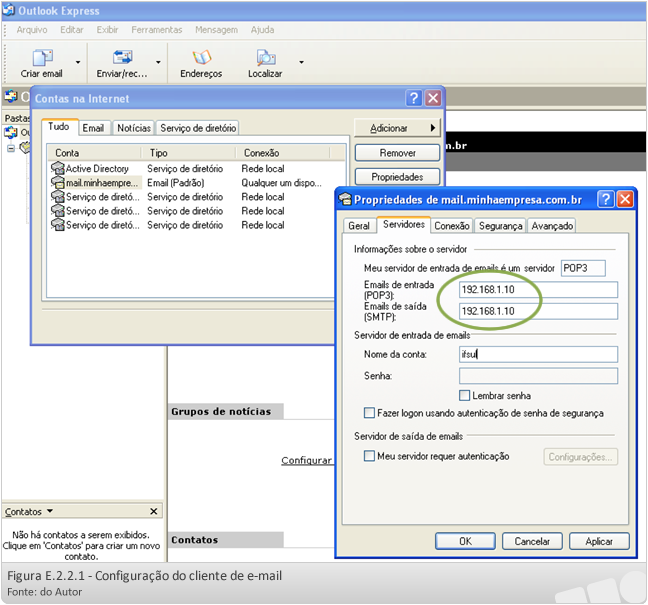This screenshot has height=605, width=648.
Task: Enable Meu servidor requer autenticação
Action: coord(369,456)
